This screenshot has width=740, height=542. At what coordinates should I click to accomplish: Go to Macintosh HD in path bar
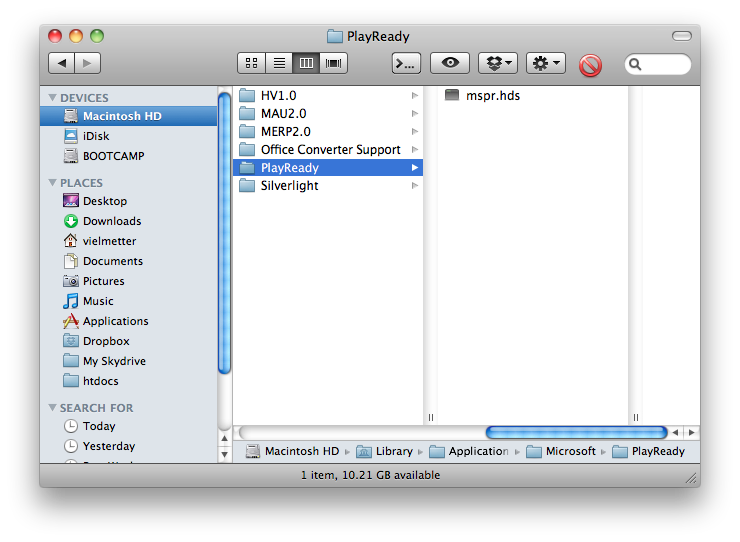click(x=293, y=451)
